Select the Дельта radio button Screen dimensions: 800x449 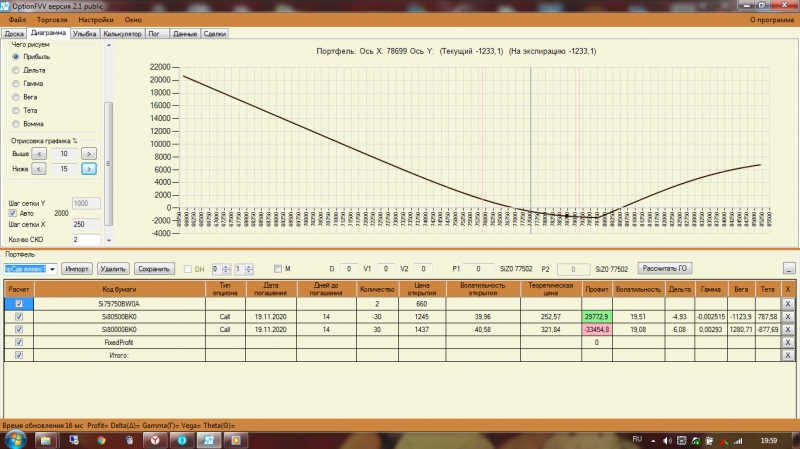tap(16, 70)
